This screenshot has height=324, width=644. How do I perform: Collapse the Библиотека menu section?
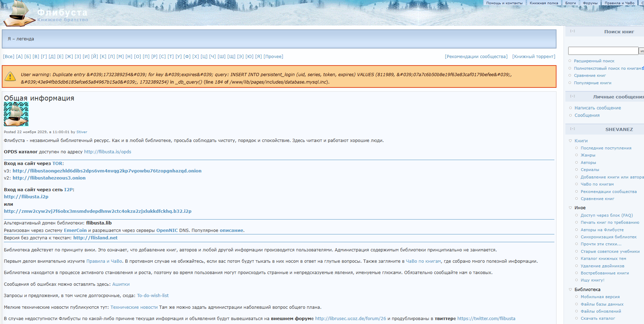[570, 290]
